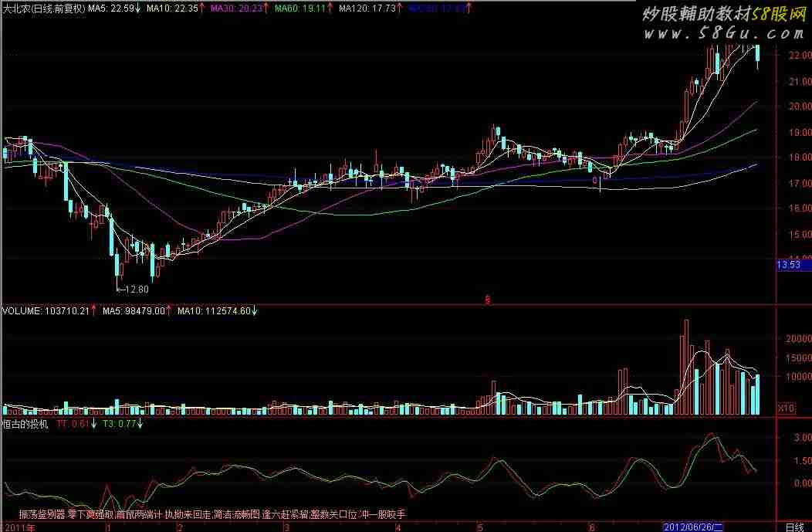Click the 2011年 label on time axis
Image resolution: width=812 pixels, height=532 pixels.
[x=19, y=527]
